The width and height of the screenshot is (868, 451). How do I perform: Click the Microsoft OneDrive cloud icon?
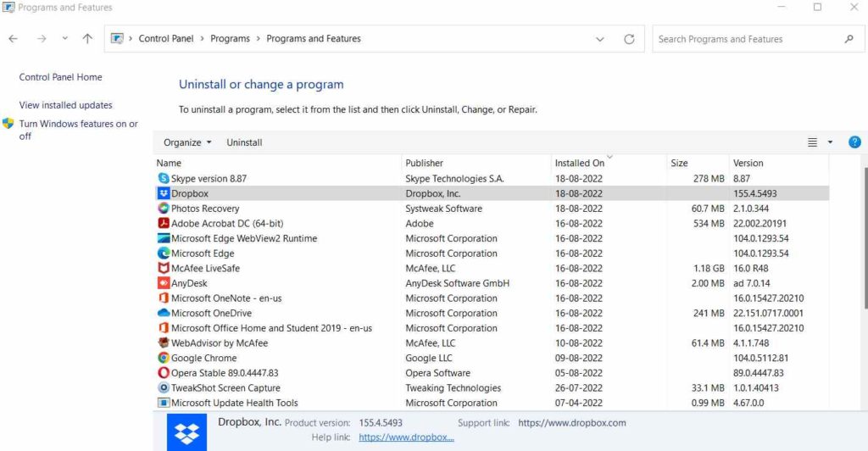tap(164, 313)
